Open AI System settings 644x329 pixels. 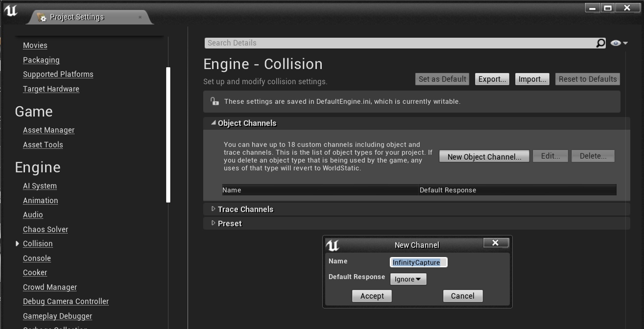pos(40,186)
